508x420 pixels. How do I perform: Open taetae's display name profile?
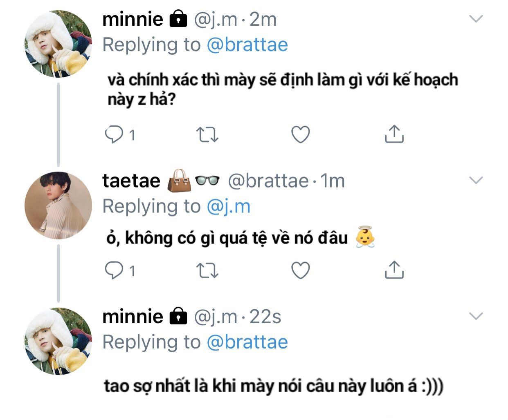(131, 181)
